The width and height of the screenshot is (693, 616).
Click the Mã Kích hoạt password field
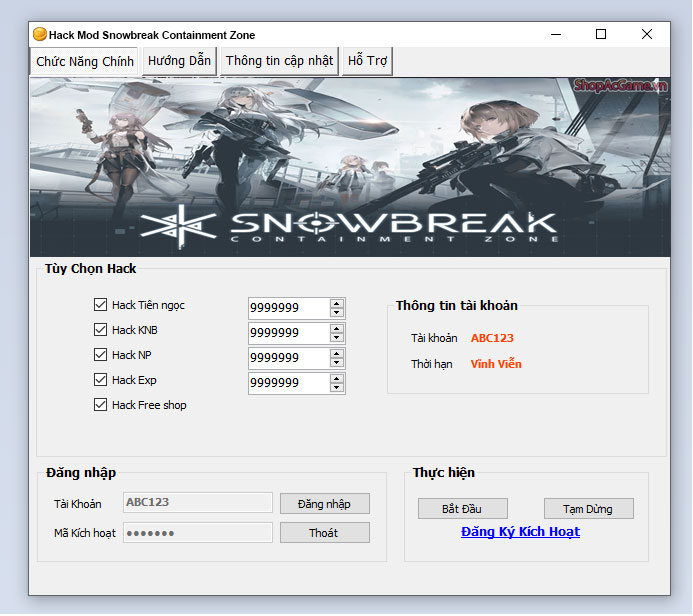point(198,533)
